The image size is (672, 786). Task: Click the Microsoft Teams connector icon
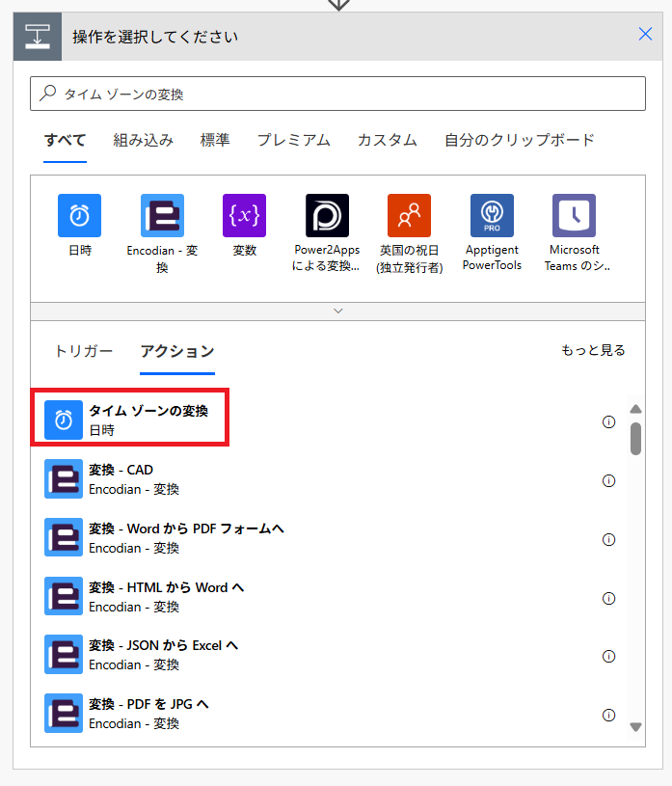coord(574,215)
